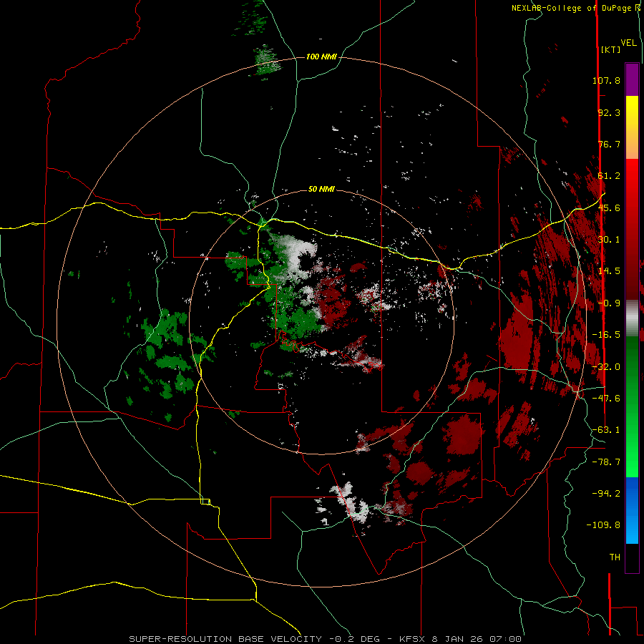Viewport: 644px width, 644px height.
Task: Click the VEL legend title
Action: pos(628,42)
